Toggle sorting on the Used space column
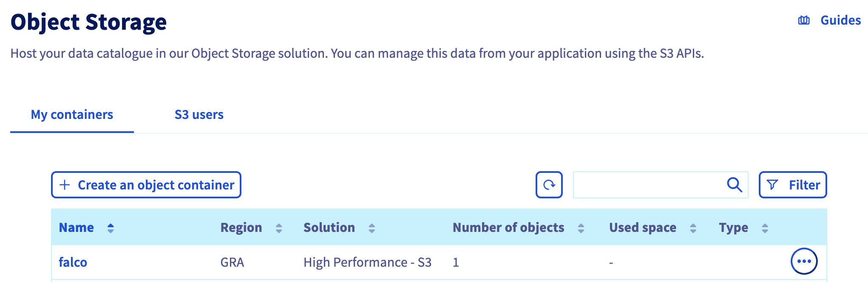868x282 pixels. coord(693,228)
